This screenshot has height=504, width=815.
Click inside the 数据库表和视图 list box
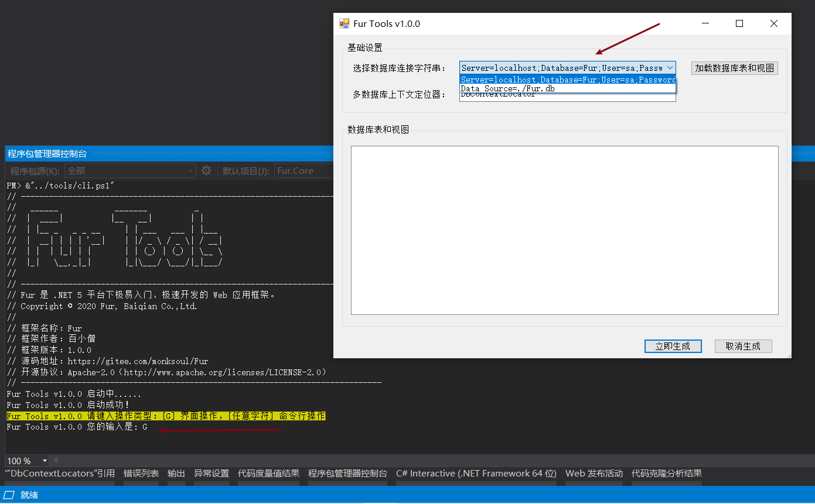click(x=564, y=230)
